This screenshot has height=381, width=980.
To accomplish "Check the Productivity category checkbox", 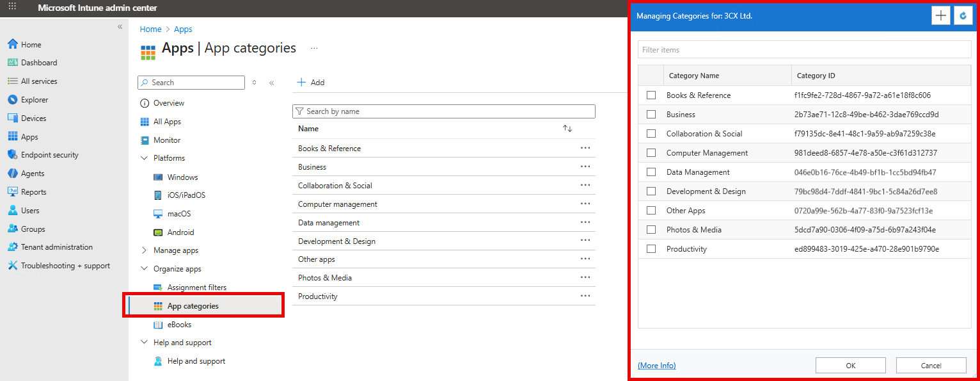I will pyautogui.click(x=651, y=248).
